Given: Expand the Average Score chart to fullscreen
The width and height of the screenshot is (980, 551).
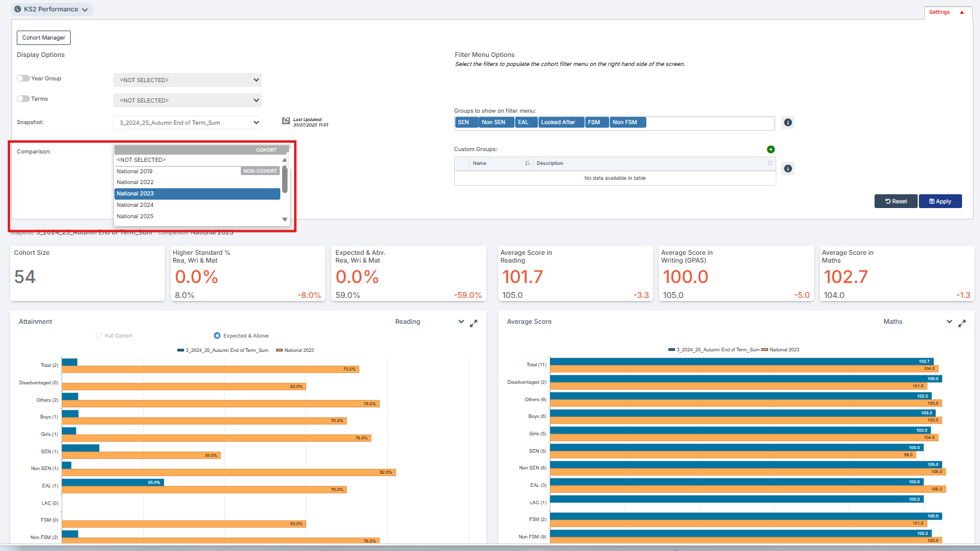Looking at the screenshot, I should (961, 323).
